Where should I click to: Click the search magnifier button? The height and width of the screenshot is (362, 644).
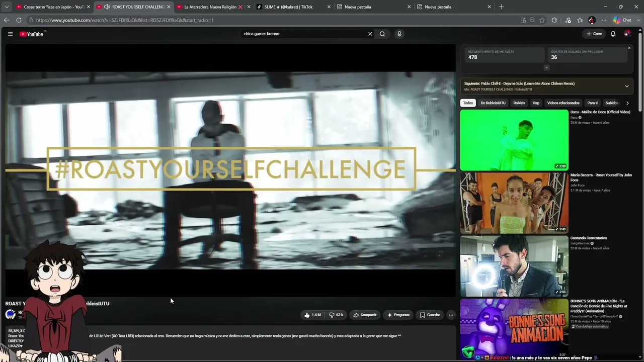pyautogui.click(x=382, y=34)
